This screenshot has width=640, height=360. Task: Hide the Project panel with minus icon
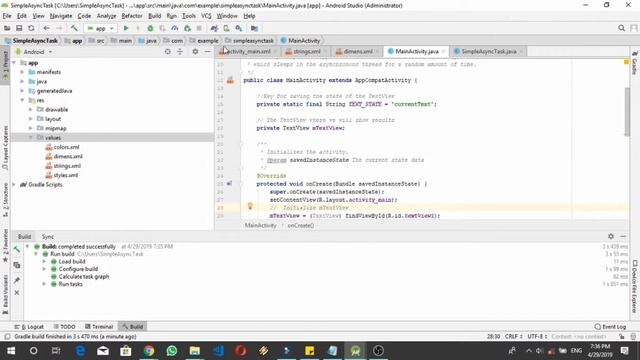(x=207, y=52)
